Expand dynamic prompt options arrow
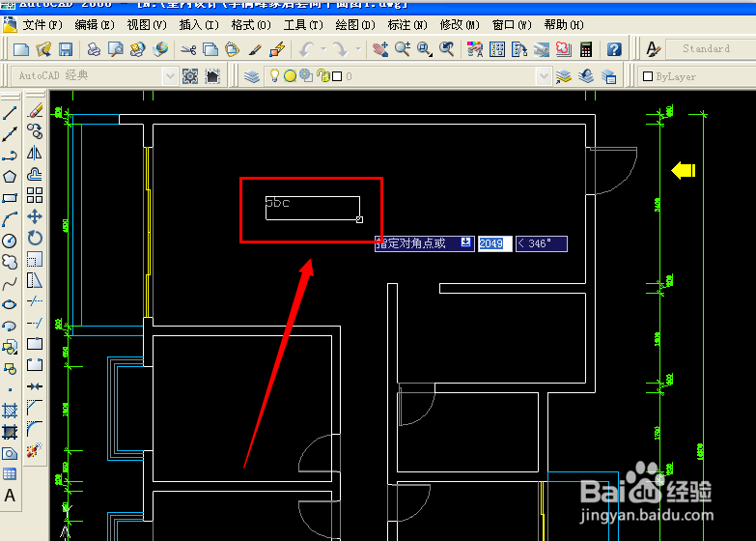 465,242
